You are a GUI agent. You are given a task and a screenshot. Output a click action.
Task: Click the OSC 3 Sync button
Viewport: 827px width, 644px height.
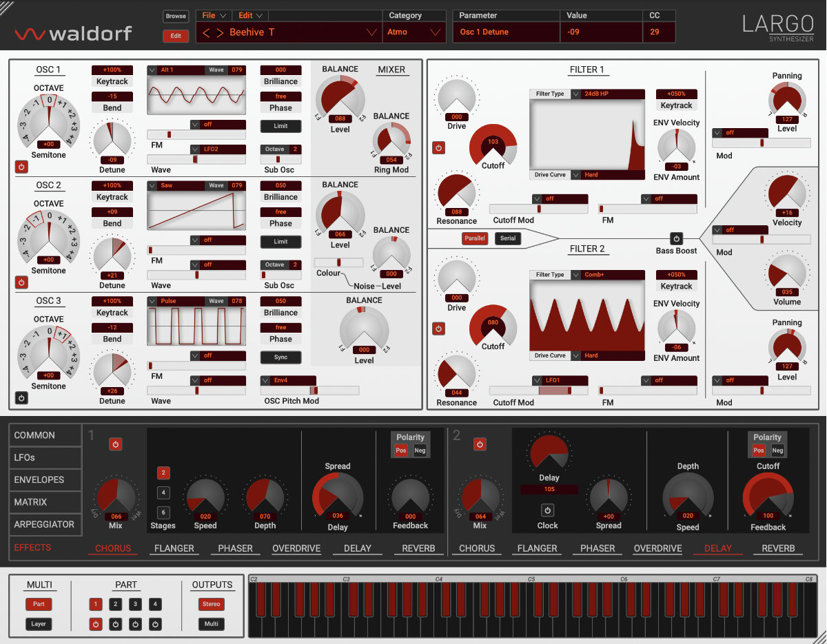coord(280,357)
